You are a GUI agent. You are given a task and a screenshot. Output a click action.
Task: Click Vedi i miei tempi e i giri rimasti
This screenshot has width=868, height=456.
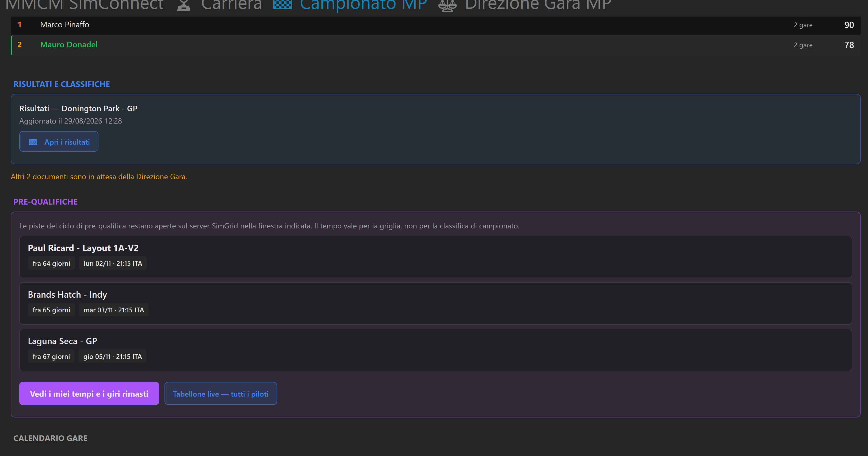point(89,393)
